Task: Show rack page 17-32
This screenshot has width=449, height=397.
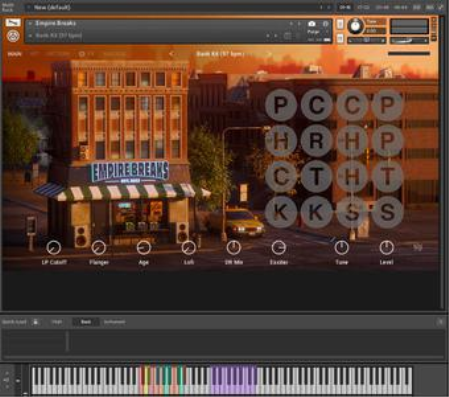Action: 363,7
